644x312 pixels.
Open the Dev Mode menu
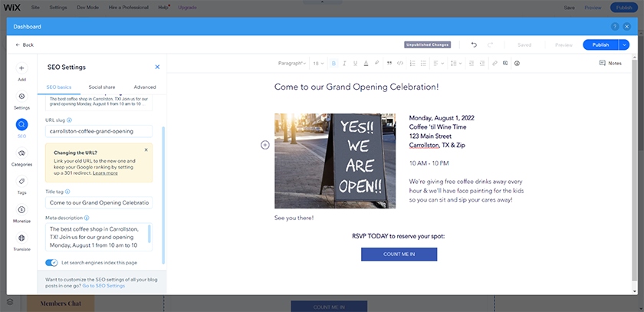click(87, 8)
